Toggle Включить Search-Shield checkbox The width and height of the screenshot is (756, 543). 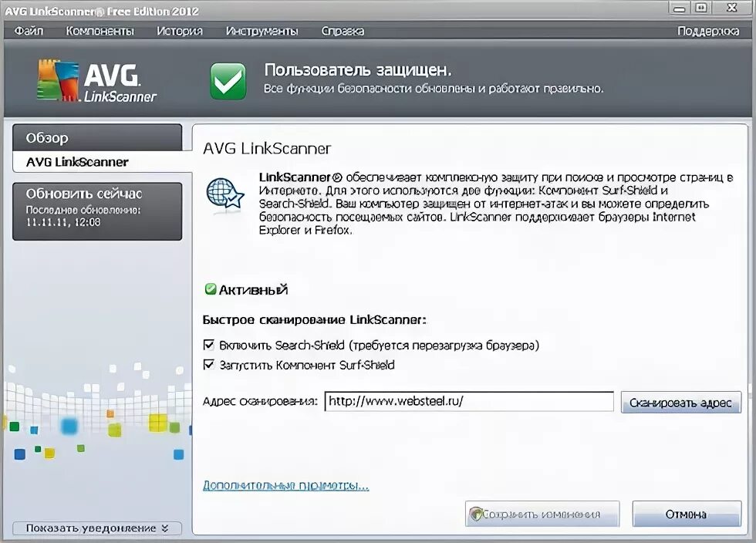pos(209,345)
